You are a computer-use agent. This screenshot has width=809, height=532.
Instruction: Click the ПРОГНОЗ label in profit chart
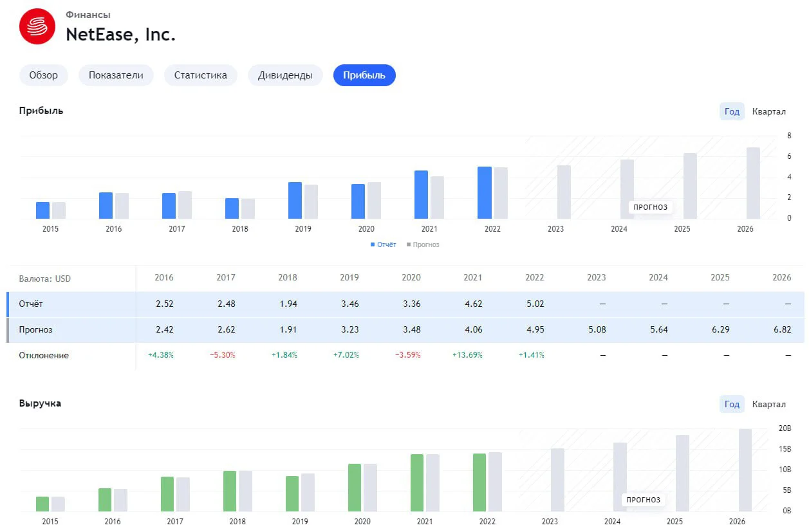pyautogui.click(x=651, y=207)
